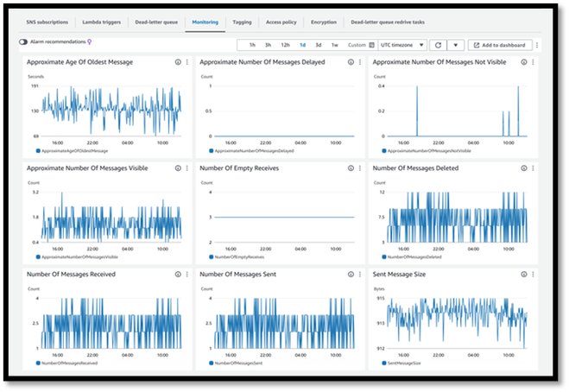This screenshot has width=569, height=392.
Task: Click the Approximate Age Of Oldest Message graph
Action: tap(111, 111)
